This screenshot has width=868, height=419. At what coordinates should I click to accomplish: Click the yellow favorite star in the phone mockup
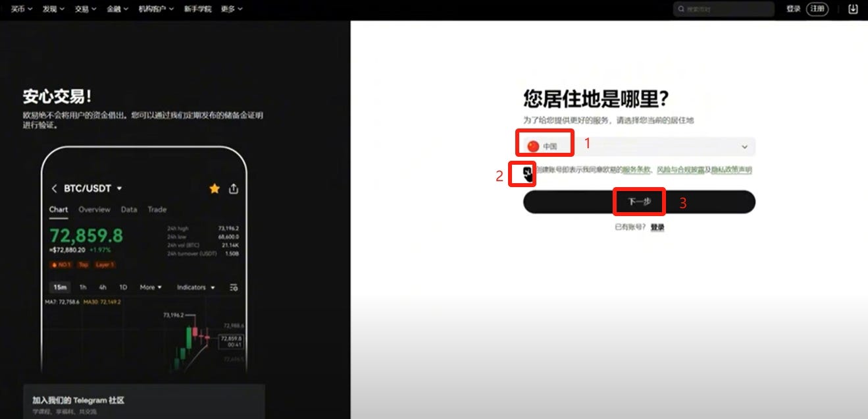pos(215,188)
